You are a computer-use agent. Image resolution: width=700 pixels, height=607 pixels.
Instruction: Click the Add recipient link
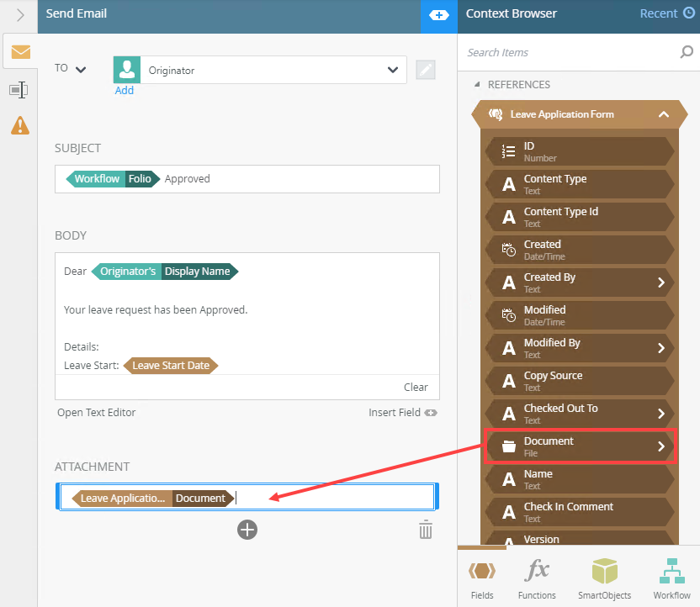(125, 91)
